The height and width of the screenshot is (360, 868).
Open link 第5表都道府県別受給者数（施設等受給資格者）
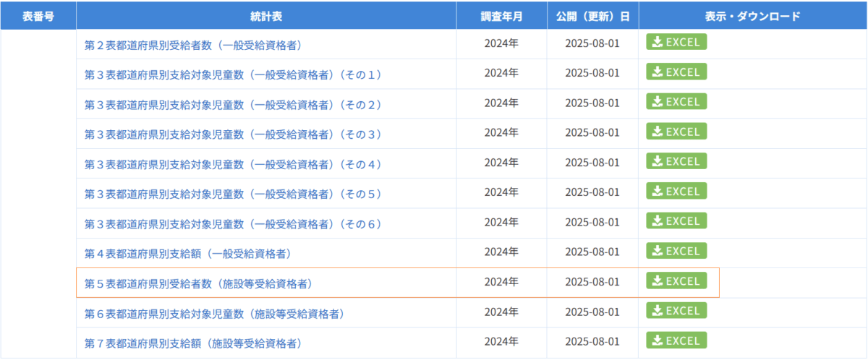(x=197, y=283)
